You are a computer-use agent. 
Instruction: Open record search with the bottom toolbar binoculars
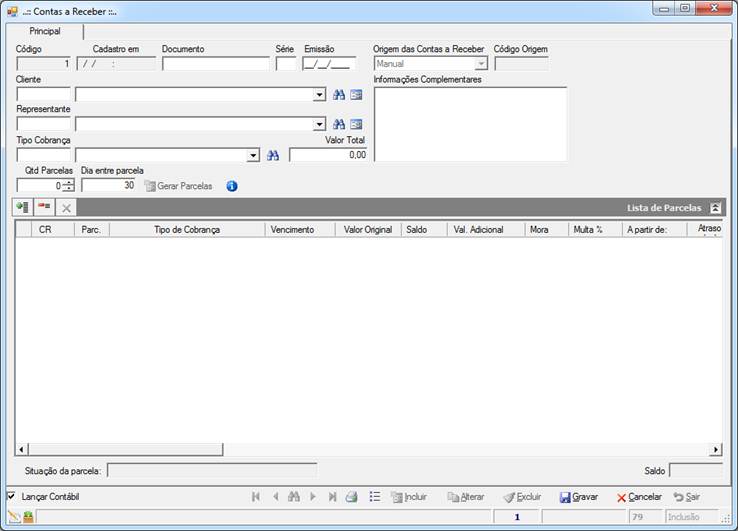pos(294,497)
